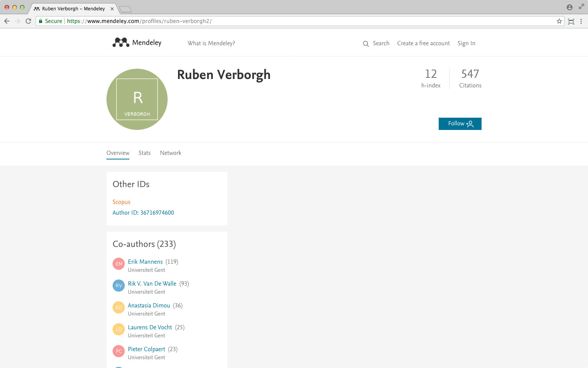Click the address bar URL
588x368 pixels.
point(139,21)
